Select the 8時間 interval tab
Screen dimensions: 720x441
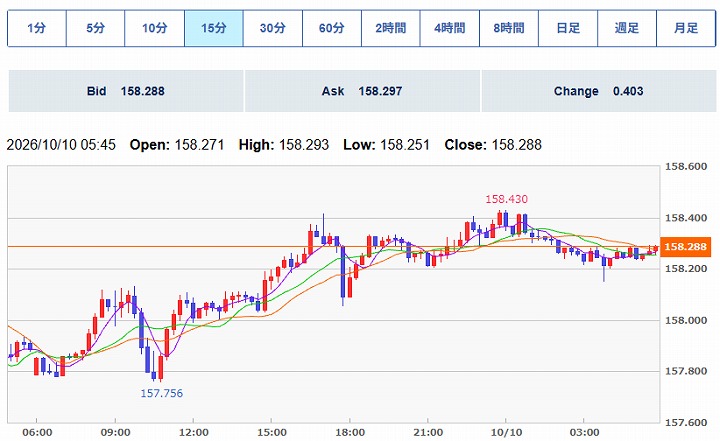tap(509, 28)
